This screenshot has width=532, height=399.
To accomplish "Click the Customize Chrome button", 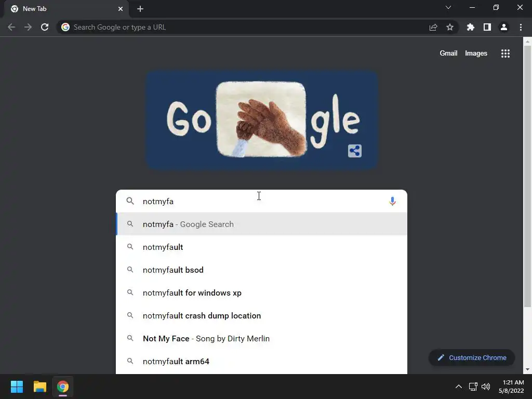I will click(x=472, y=357).
